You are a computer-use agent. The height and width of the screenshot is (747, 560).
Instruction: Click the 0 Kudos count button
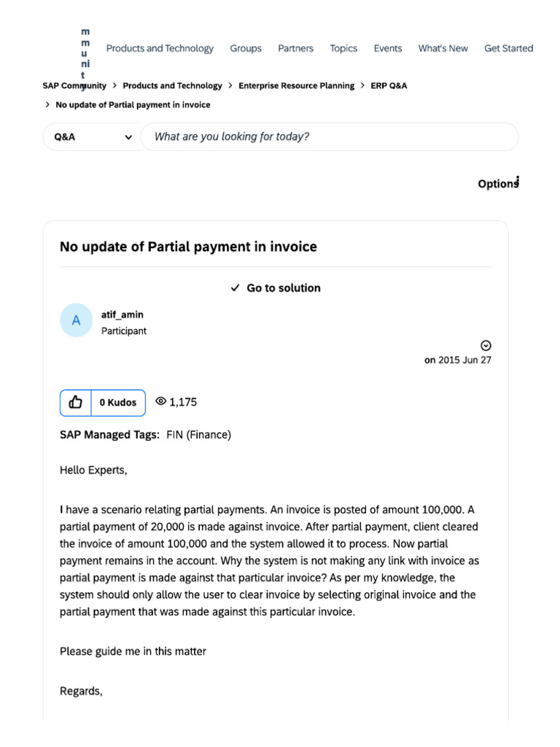coord(118,403)
